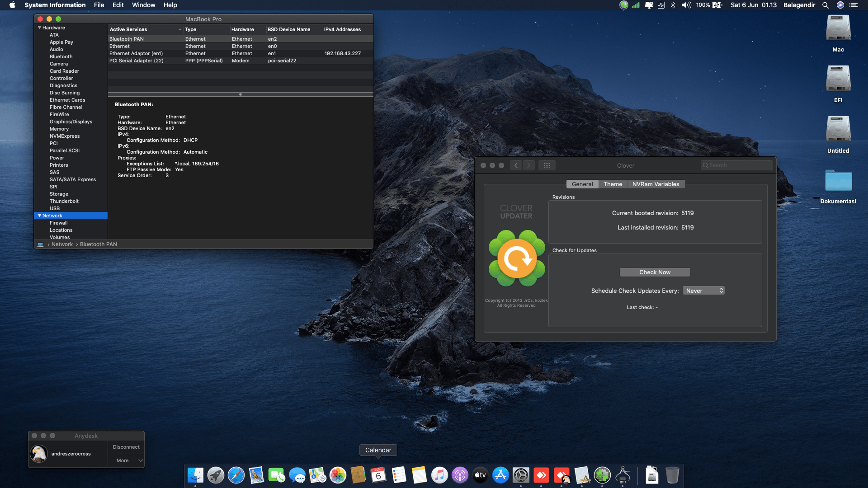Open Messages from the dock

[x=297, y=475]
